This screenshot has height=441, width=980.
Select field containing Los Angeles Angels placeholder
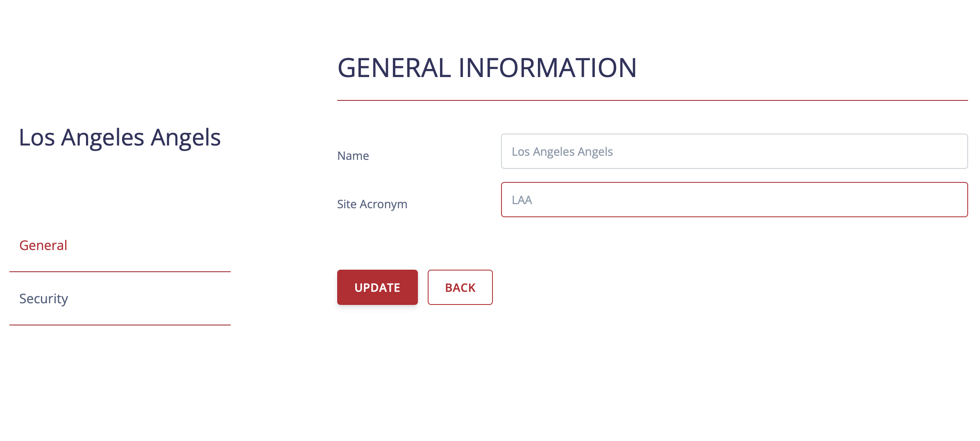734,151
